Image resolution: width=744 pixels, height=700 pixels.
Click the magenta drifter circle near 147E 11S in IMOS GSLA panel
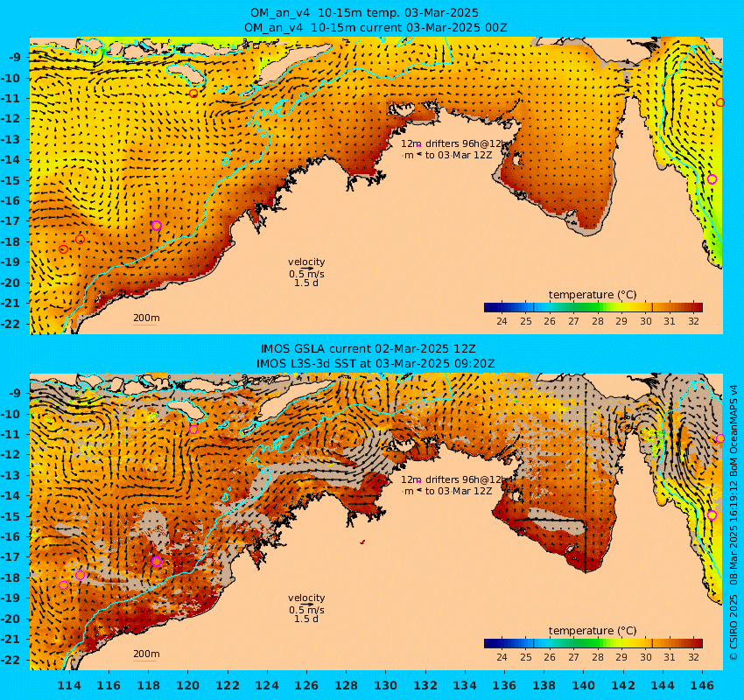[x=720, y=438]
